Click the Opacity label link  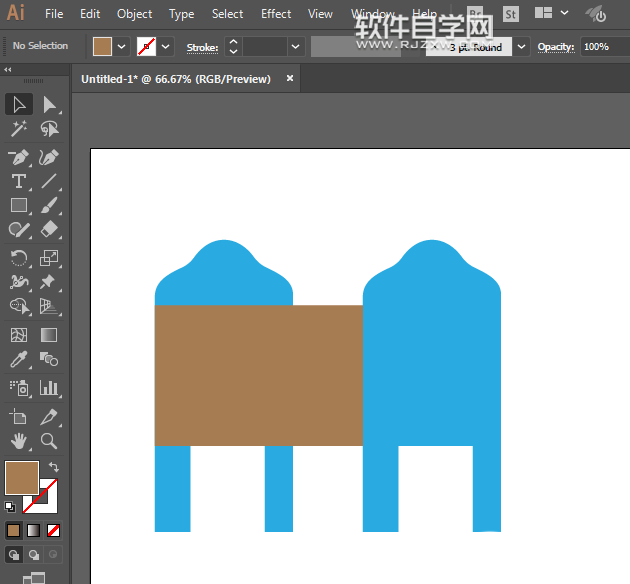556,47
